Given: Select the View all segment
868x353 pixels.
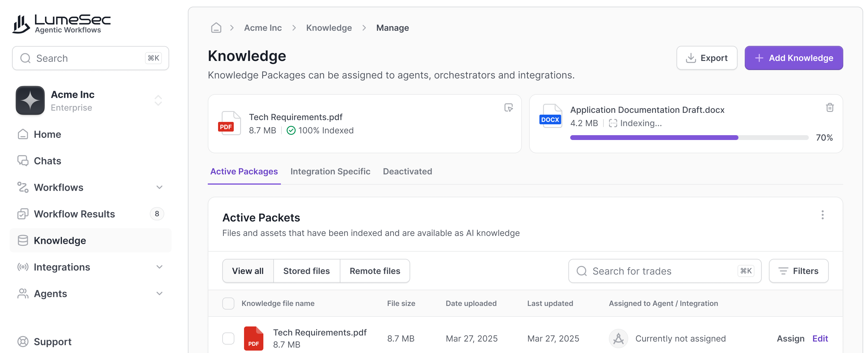Looking at the screenshot, I should [248, 271].
